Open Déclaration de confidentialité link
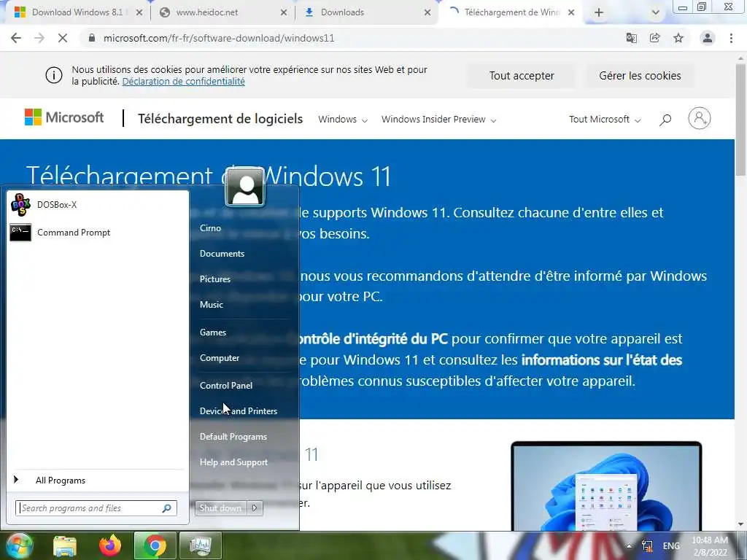747x560 pixels. 183,82
